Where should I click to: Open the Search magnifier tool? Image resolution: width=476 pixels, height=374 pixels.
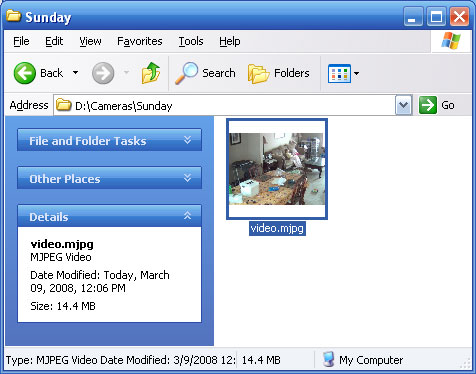coord(186,73)
